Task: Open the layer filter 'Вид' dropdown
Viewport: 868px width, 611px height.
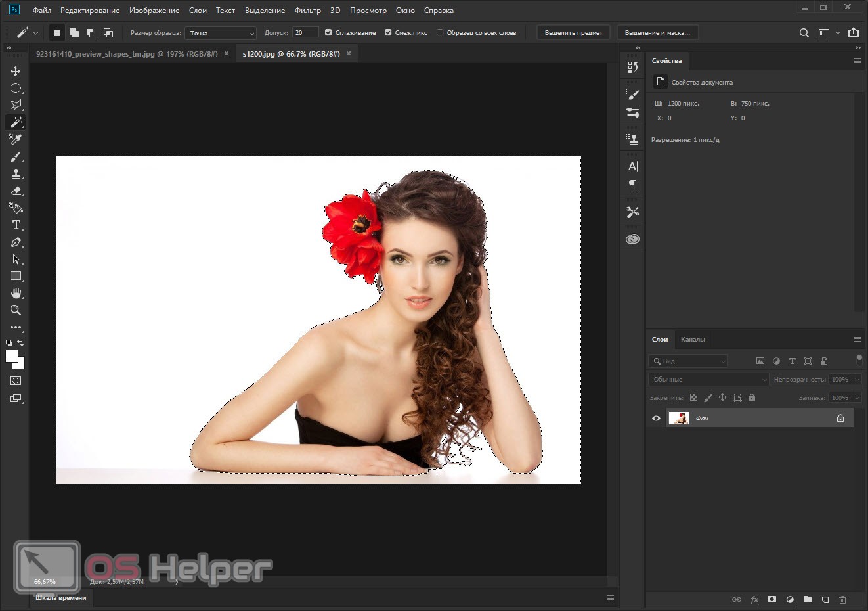Action: pos(688,361)
